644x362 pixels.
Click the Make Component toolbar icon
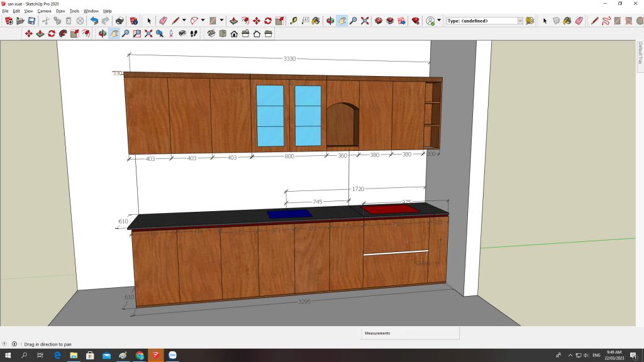point(556,21)
